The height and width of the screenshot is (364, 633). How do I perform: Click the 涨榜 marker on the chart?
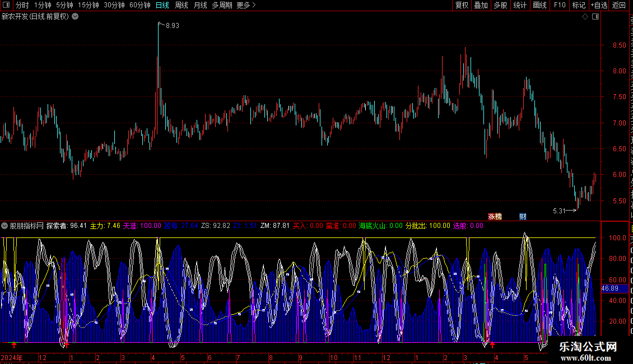[x=495, y=217]
